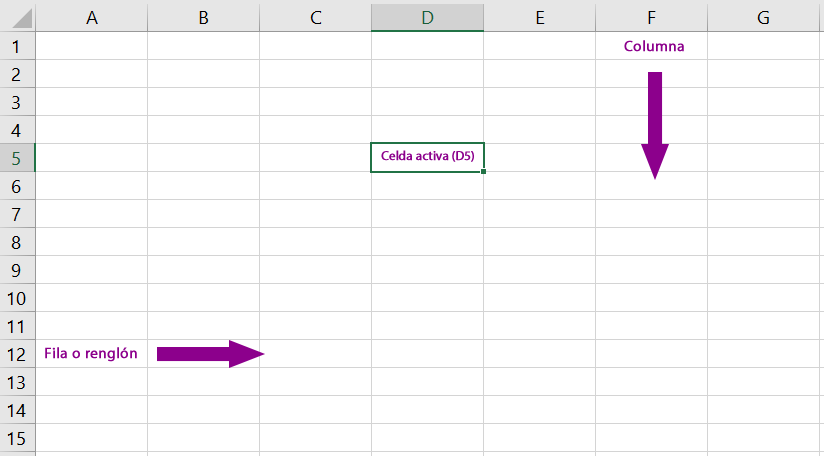Viewport: 824px width, 456px height.
Task: Click the Select All corner triangle
Action: [x=22, y=17]
